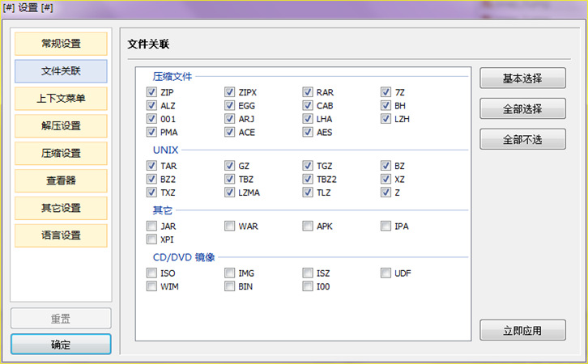Confirm with the 确定 button
Screen dimensions: 588x364
pos(61,345)
